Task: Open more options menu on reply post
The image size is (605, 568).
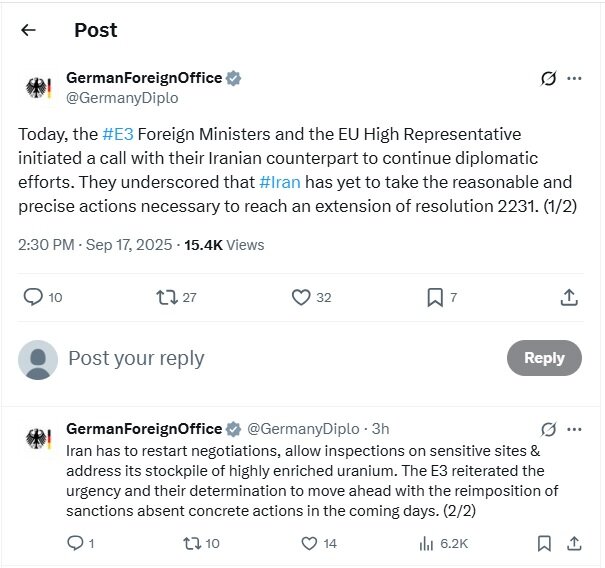Action: (x=574, y=429)
